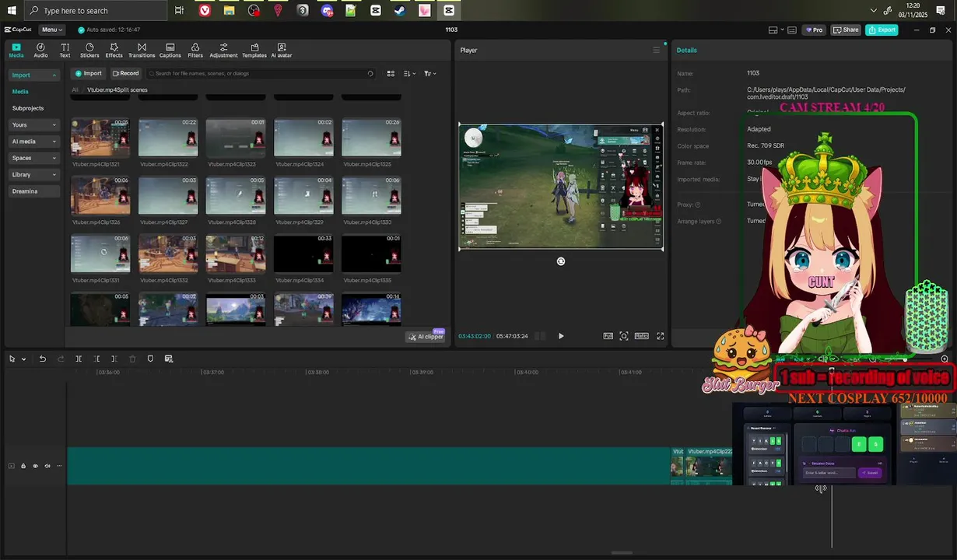This screenshot has width=957, height=560.
Task: Select Vtuber.mp4Clip1321 thumbnail
Action: [100, 138]
